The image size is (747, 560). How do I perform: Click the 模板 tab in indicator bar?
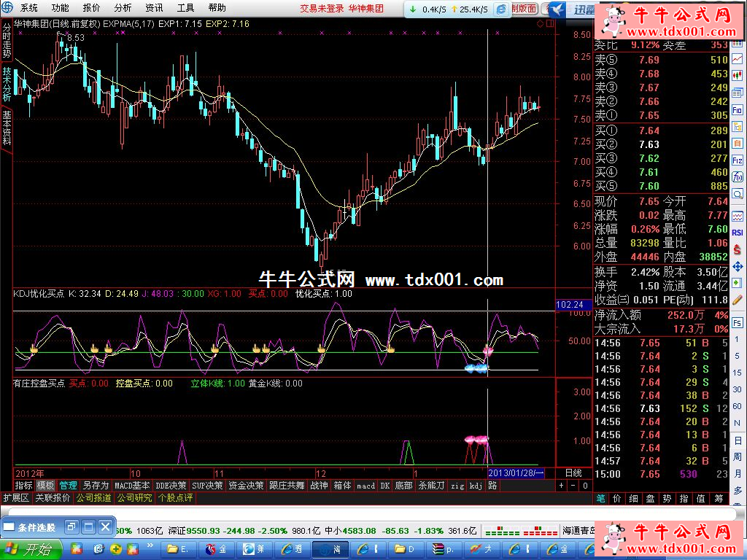(x=46, y=485)
